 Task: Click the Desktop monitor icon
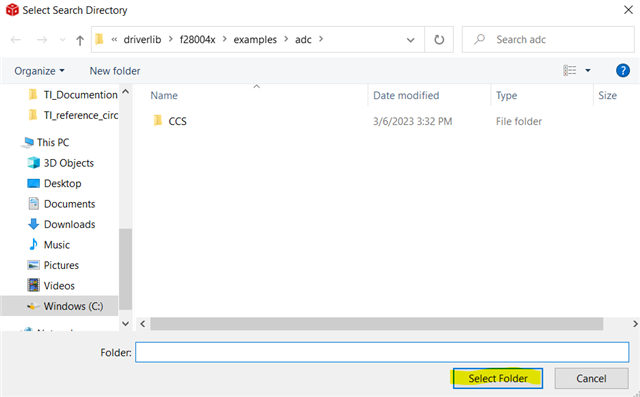pos(33,183)
